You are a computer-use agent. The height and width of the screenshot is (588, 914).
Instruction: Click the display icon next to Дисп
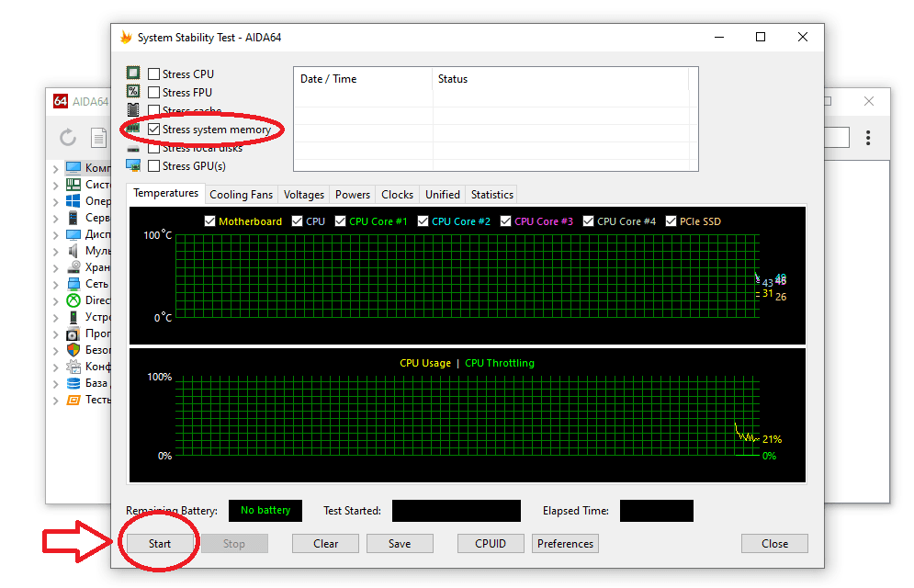coord(73,234)
